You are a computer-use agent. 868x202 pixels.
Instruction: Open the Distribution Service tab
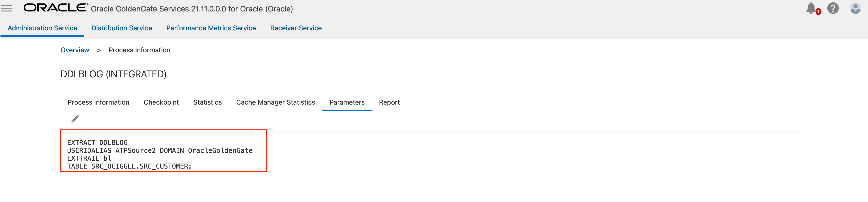pos(122,28)
